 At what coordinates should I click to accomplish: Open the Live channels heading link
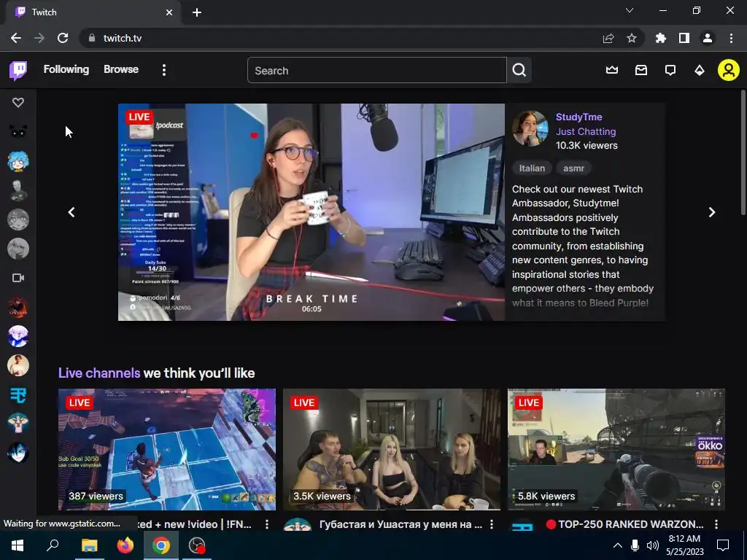(x=99, y=373)
